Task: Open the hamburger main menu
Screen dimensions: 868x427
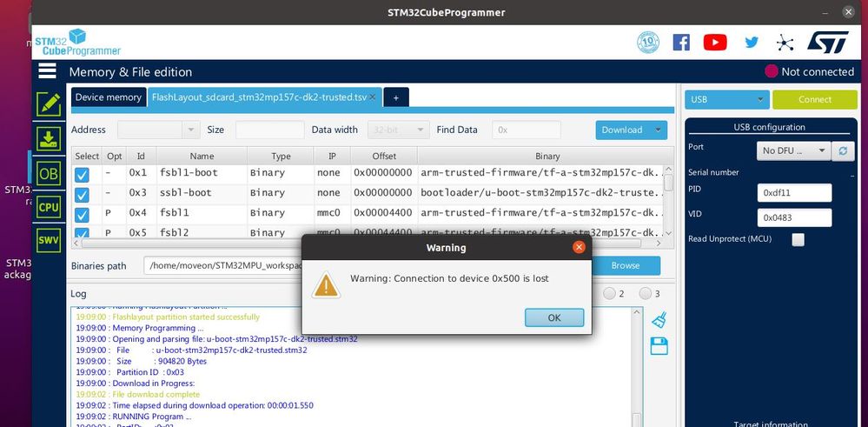Action: 48,71
